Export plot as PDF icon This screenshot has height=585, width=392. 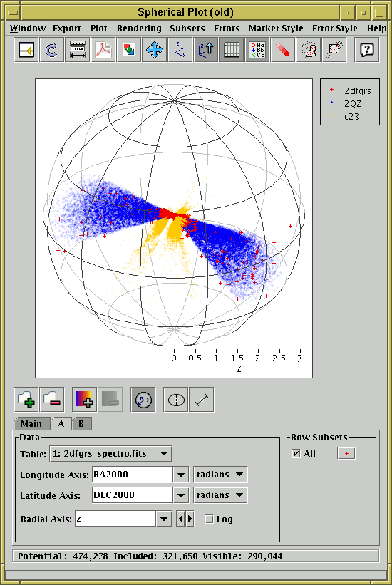pos(103,50)
